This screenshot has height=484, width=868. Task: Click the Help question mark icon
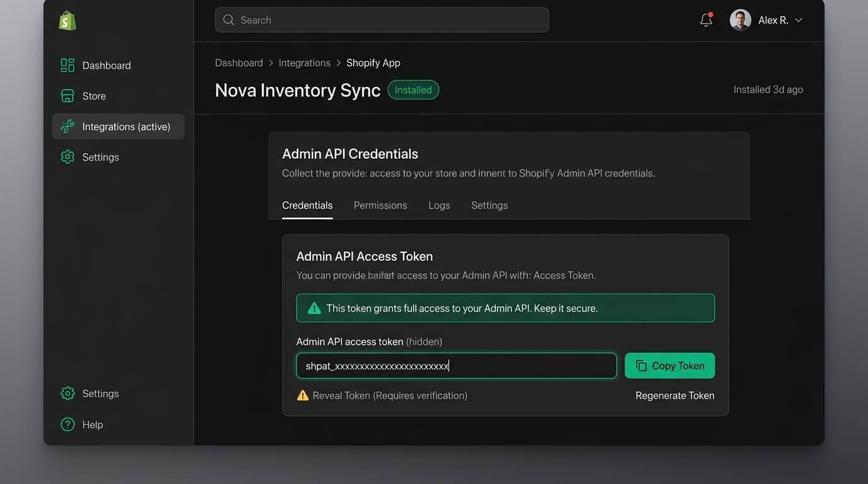[x=67, y=425]
